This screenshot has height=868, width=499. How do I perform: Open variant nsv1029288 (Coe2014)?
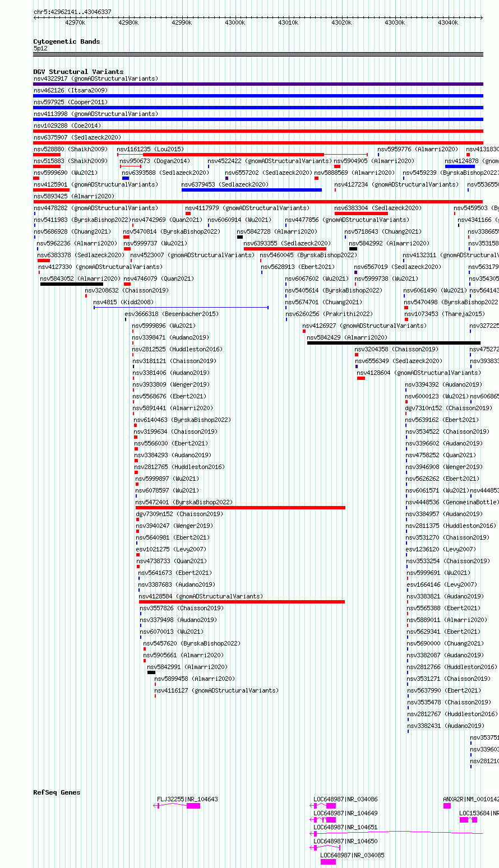67,126
